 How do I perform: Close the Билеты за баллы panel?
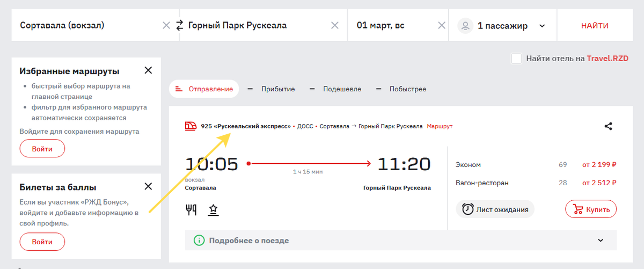pos(149,186)
